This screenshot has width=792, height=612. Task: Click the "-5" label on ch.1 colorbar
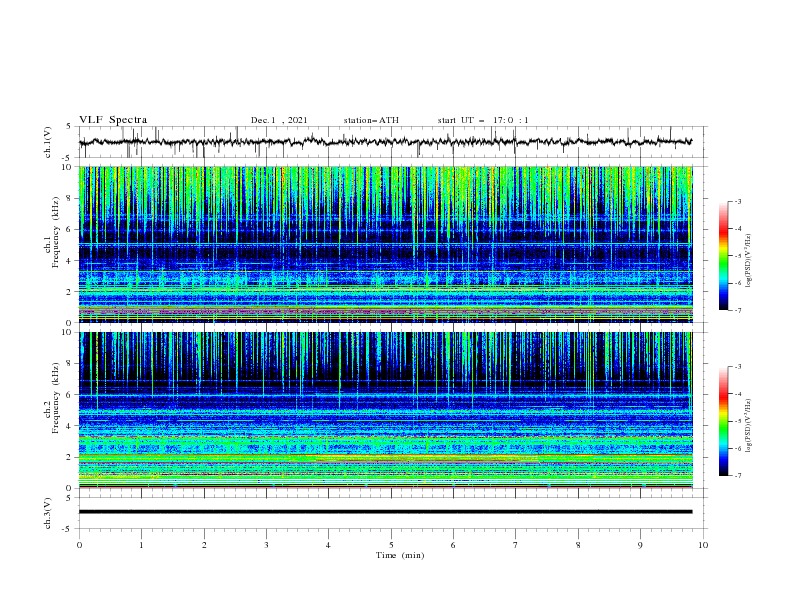point(738,256)
